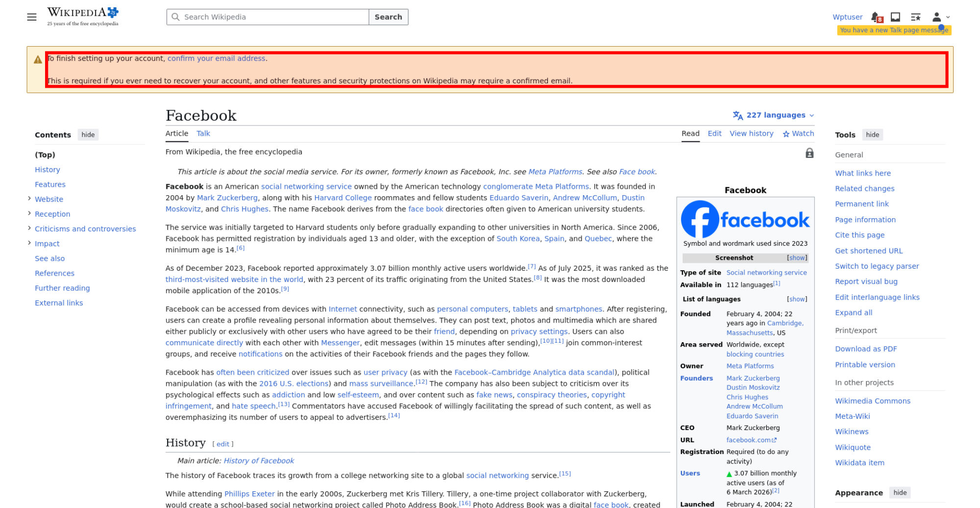The image size is (980, 508).
Task: Open the hamburger main menu
Action: [32, 17]
